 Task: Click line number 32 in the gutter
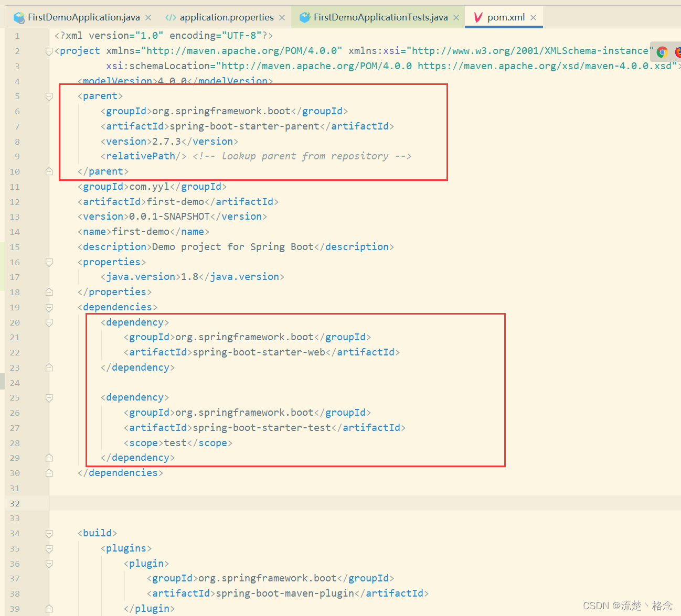(15, 503)
